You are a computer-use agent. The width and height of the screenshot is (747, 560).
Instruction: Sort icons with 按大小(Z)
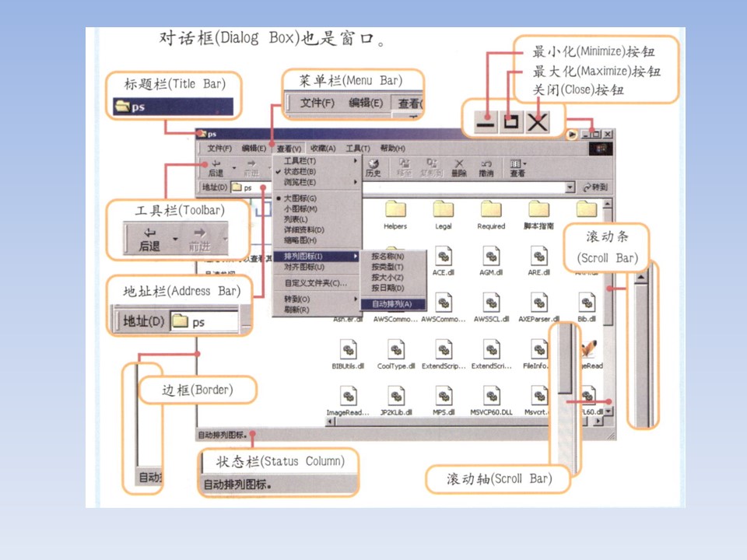(392, 277)
